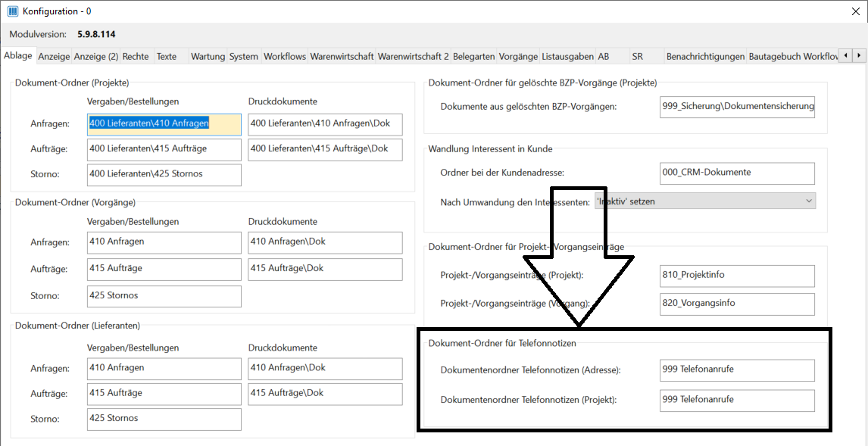The image size is (868, 446).
Task: Click Lieferanten Aufträge Druckdokumente field '415 Aufträge\Dok'
Action: click(326, 394)
